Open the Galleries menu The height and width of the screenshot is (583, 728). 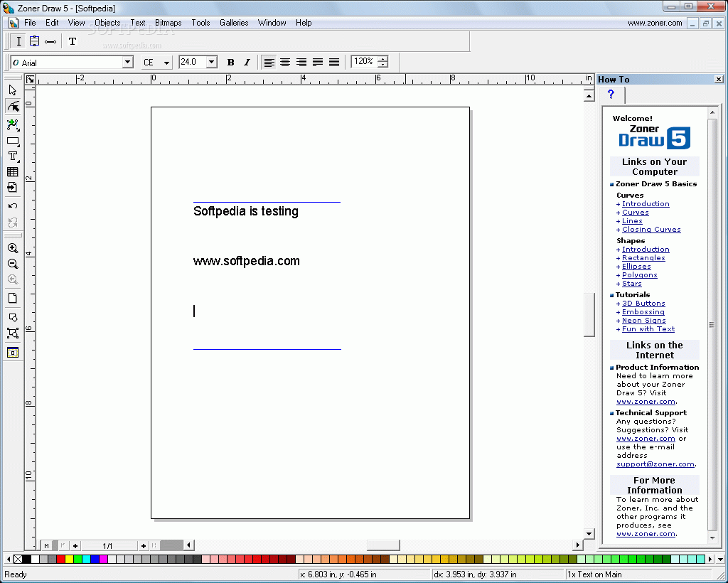234,23
